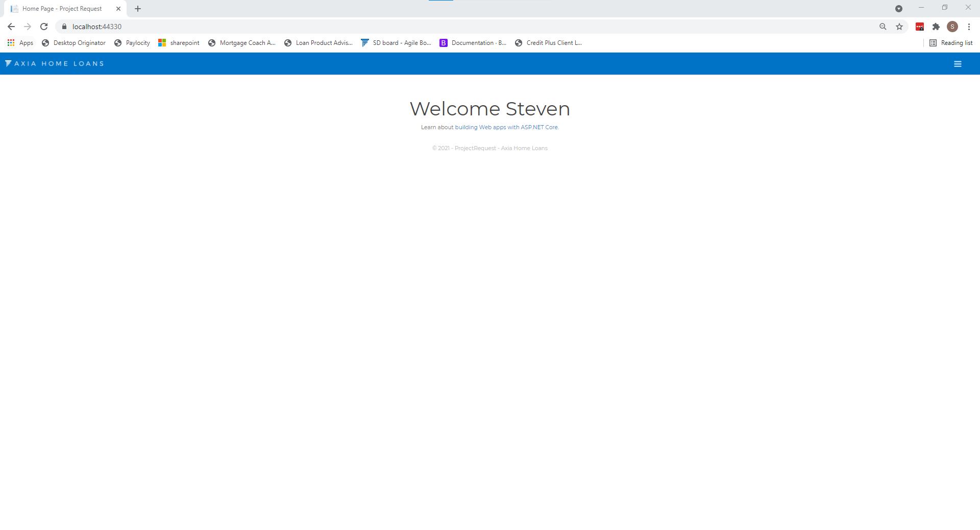Close the Home Page - Project Request tab
The image size is (980, 530).
pyautogui.click(x=118, y=9)
